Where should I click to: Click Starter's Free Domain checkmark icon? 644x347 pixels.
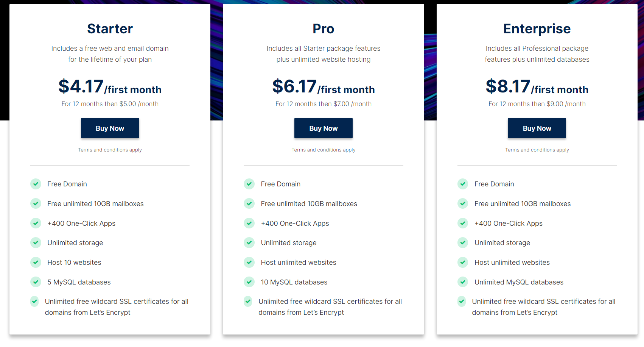click(x=36, y=184)
